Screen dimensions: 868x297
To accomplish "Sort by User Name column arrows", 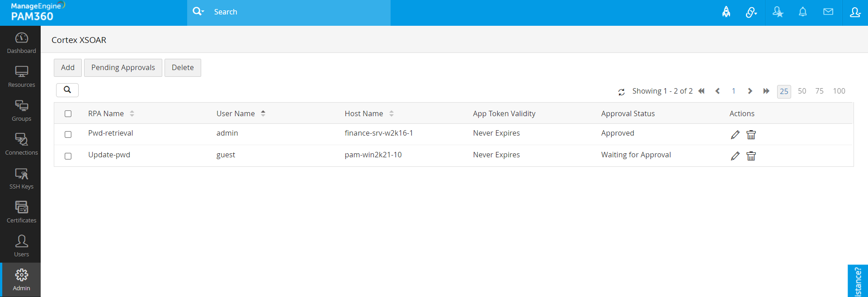I will tap(263, 113).
